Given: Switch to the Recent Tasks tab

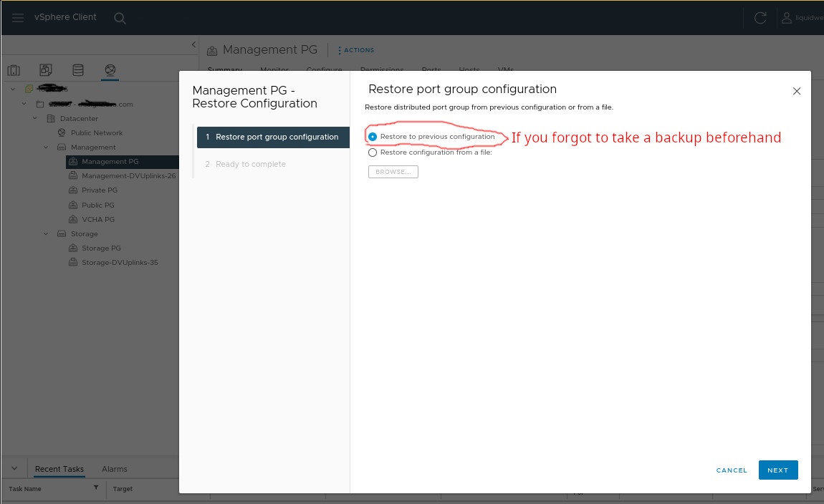Looking at the screenshot, I should pos(59,469).
